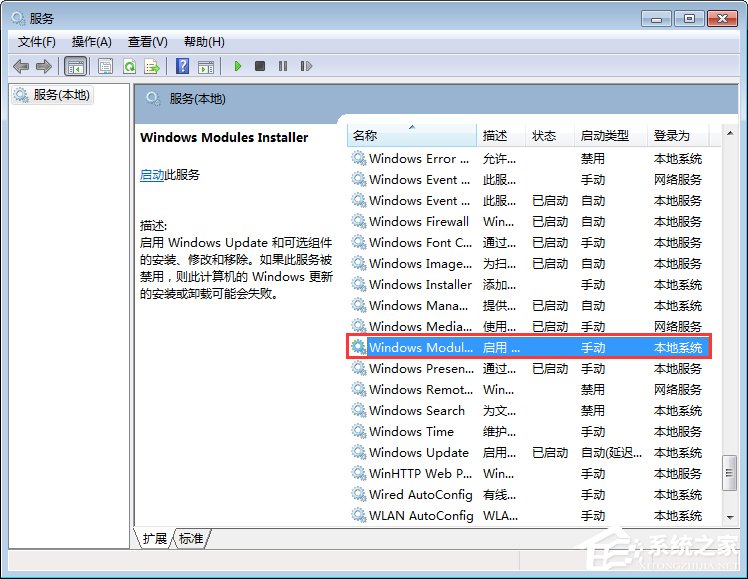
Task: Select the Wired AutoConfig service name
Action: click(x=421, y=494)
